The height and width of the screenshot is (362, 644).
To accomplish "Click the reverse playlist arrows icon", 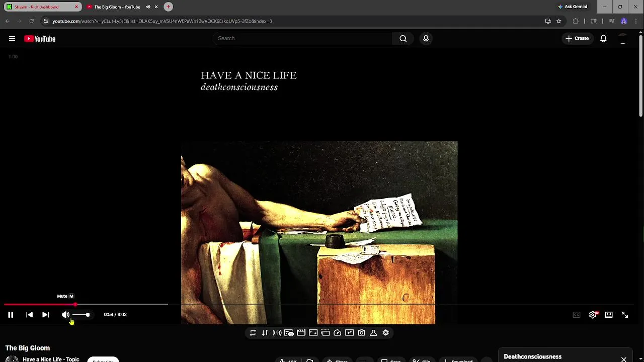I will [265, 333].
